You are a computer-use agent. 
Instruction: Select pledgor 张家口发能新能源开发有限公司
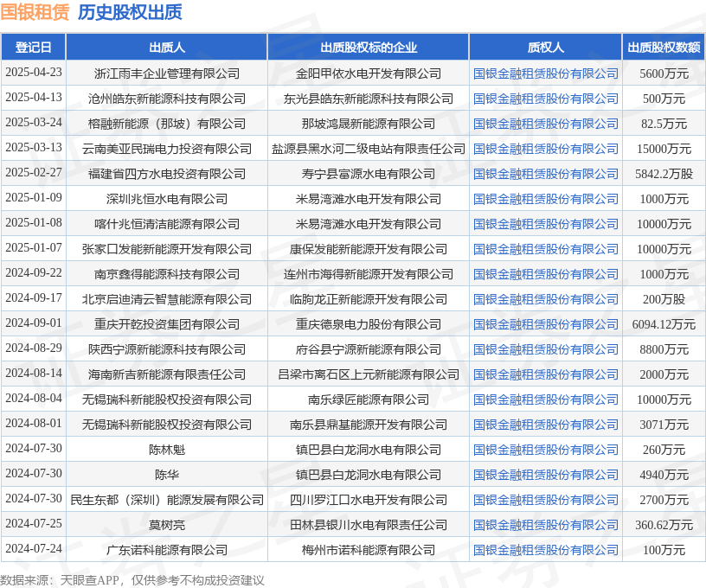click(x=167, y=249)
